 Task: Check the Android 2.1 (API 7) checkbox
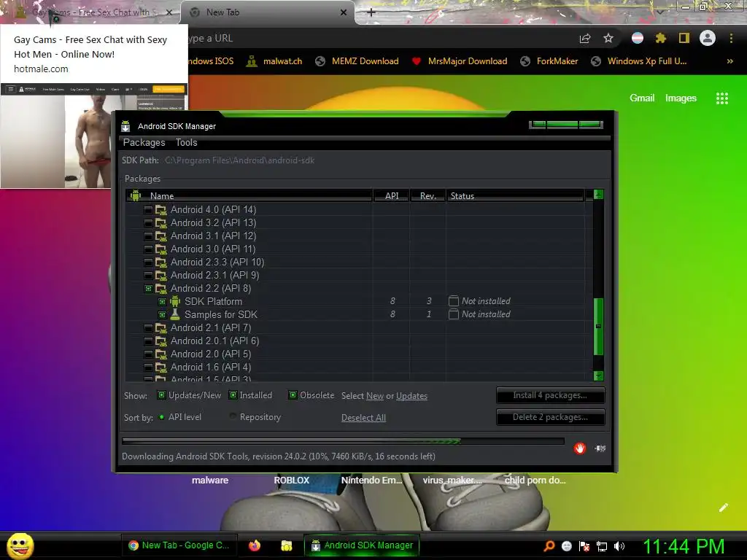click(x=148, y=328)
